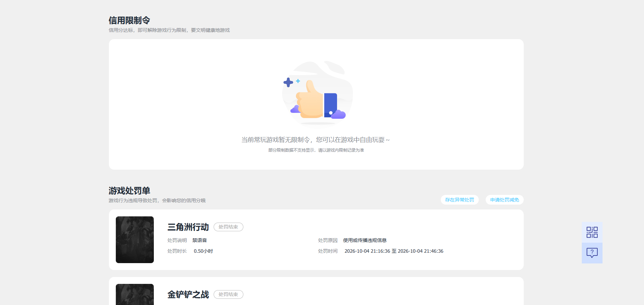
Task: Select the 金铲铲之战 title text
Action: 188,295
